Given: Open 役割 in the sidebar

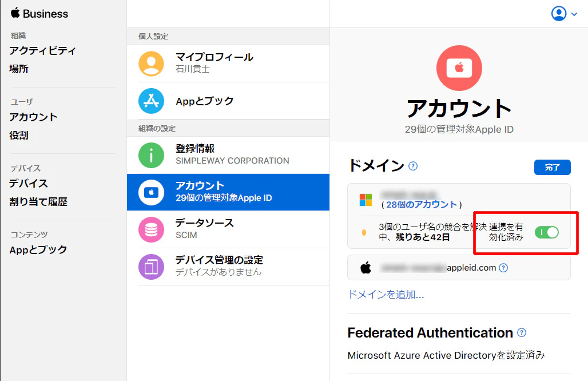Looking at the screenshot, I should pyautogui.click(x=19, y=136).
